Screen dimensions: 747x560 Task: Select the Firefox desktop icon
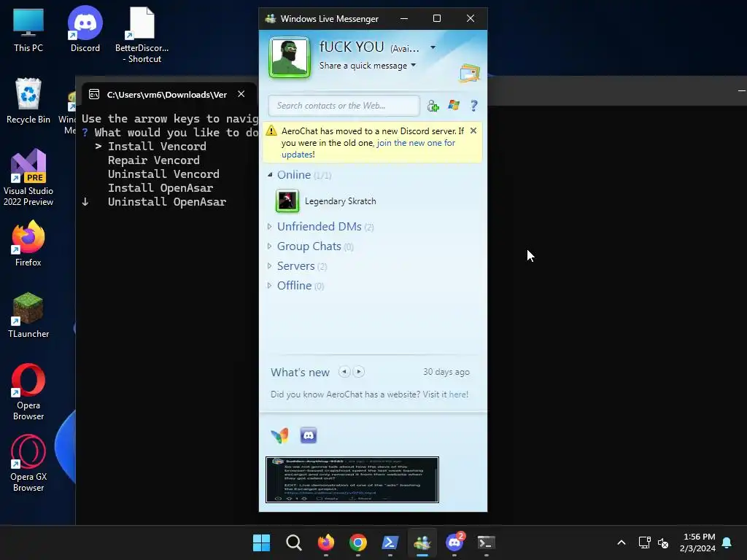point(28,244)
